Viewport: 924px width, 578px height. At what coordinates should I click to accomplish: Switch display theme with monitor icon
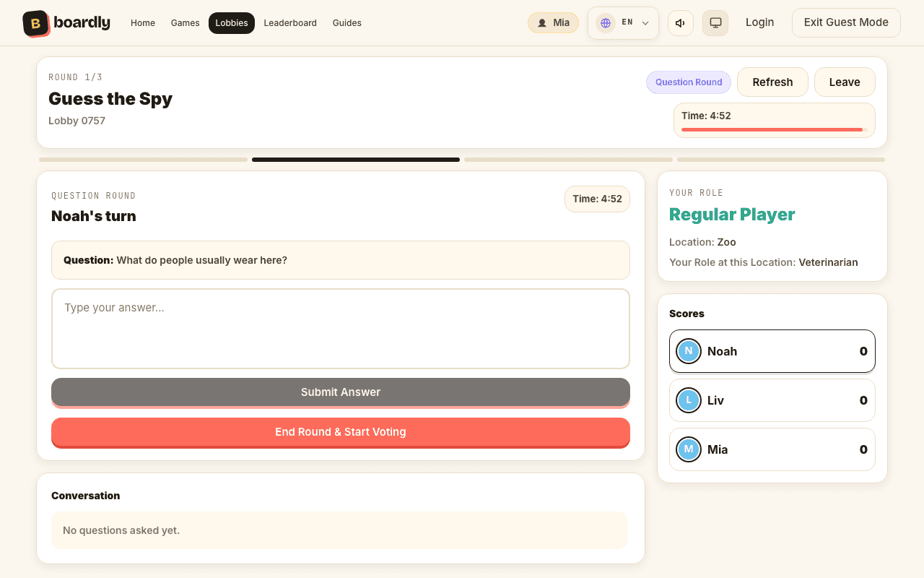(715, 23)
